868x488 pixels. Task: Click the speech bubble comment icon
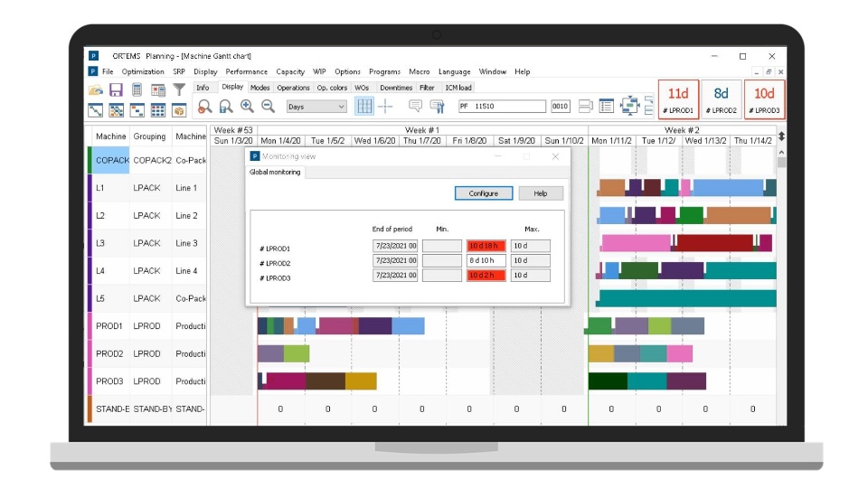[415, 106]
